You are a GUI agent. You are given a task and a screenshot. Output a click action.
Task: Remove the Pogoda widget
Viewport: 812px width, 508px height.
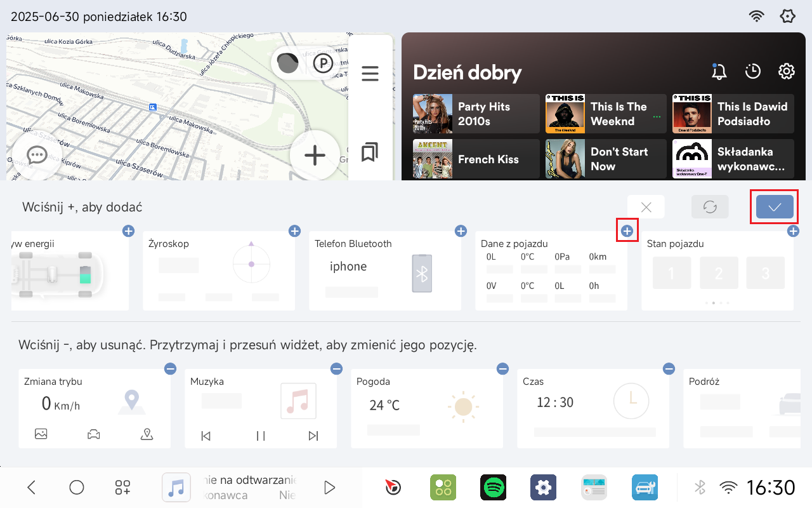(x=502, y=369)
